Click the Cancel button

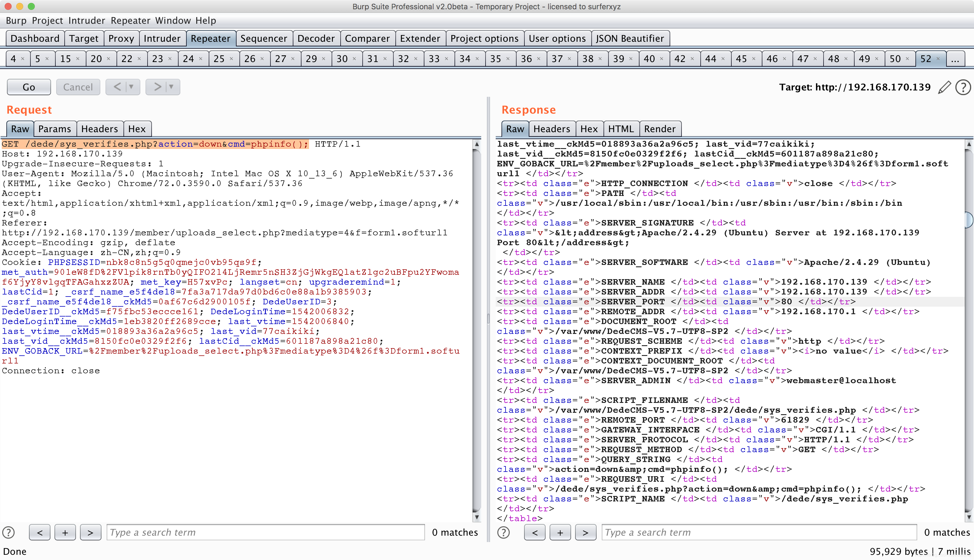[x=78, y=87]
